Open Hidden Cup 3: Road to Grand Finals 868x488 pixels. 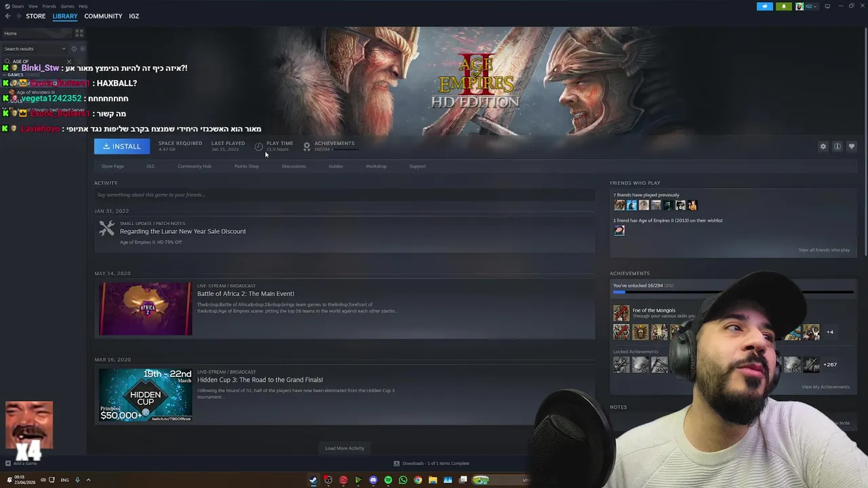coord(260,380)
